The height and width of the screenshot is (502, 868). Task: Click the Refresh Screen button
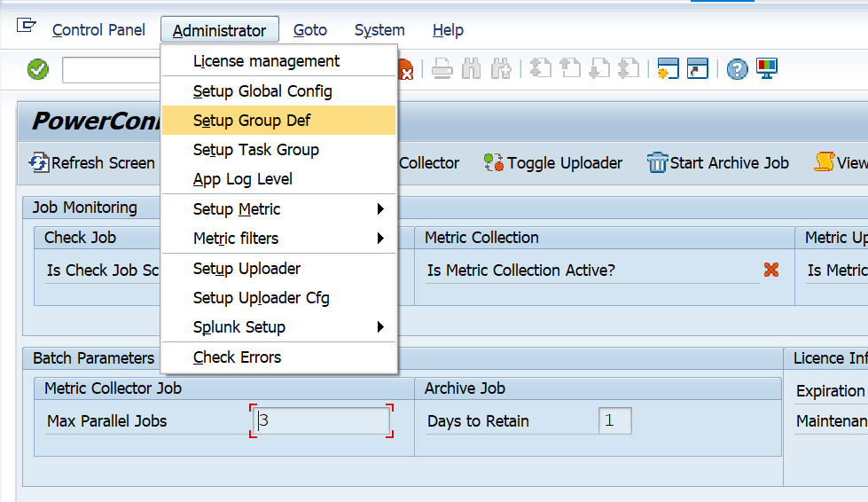coord(92,163)
